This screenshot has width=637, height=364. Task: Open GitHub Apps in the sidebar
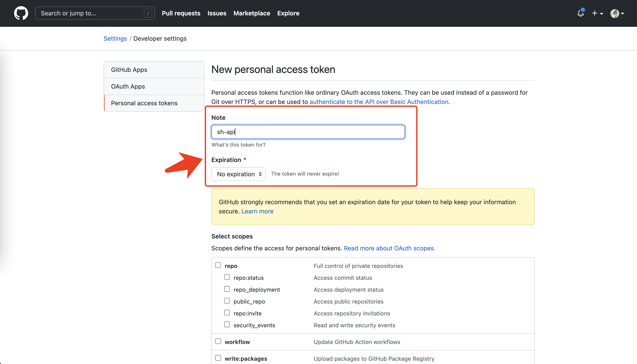(x=154, y=69)
